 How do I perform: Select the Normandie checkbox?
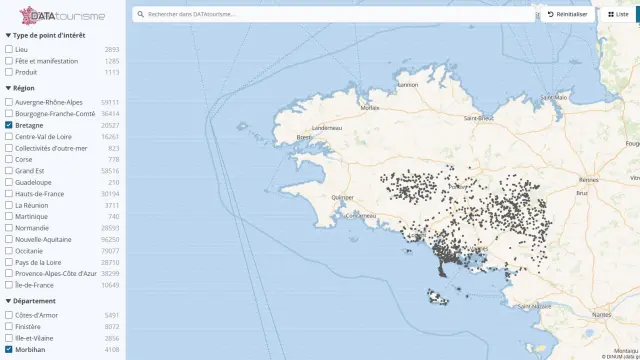click(9, 228)
